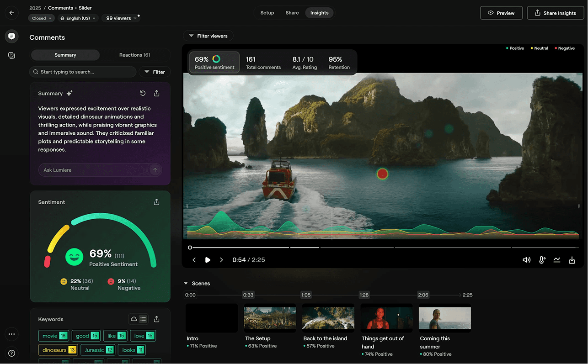
Task: Go to previous scene arrow
Action: [194, 260]
